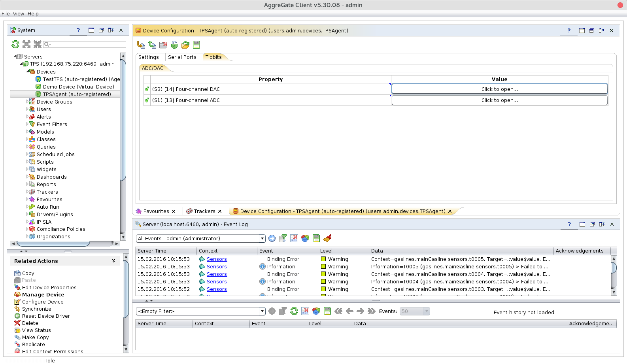Click the System tree search field
This screenshot has height=364, width=627.
85,44
